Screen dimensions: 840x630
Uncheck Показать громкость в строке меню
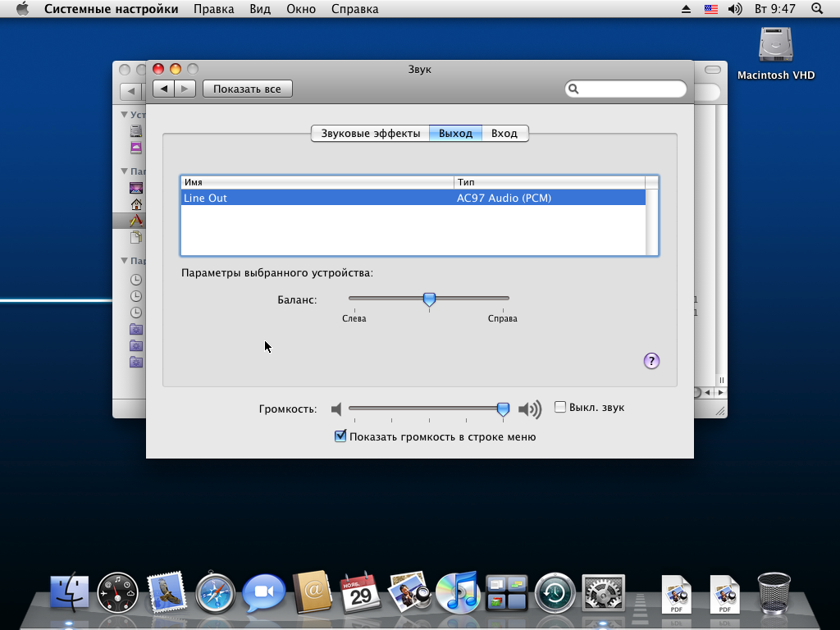(341, 436)
